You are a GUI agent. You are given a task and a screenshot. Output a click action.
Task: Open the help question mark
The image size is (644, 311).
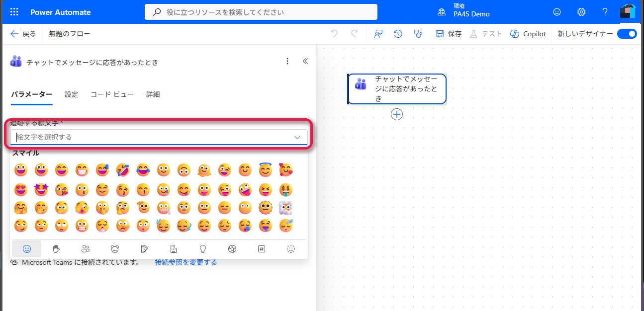[x=605, y=12]
